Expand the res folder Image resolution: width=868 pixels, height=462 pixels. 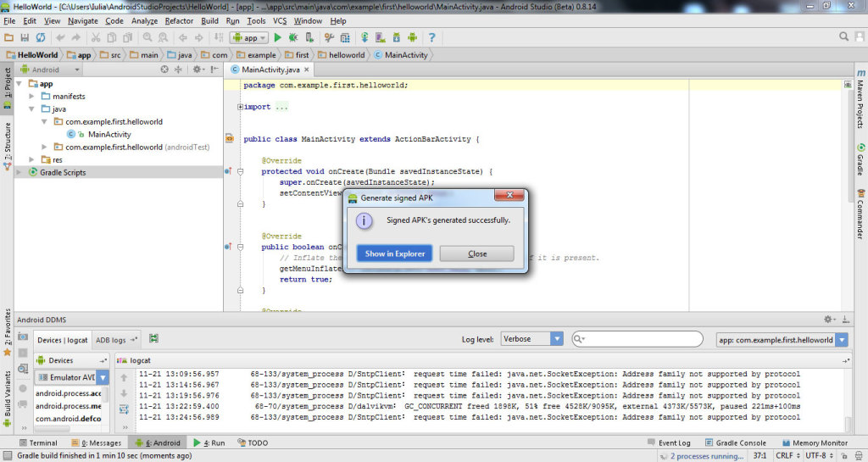[x=31, y=160]
